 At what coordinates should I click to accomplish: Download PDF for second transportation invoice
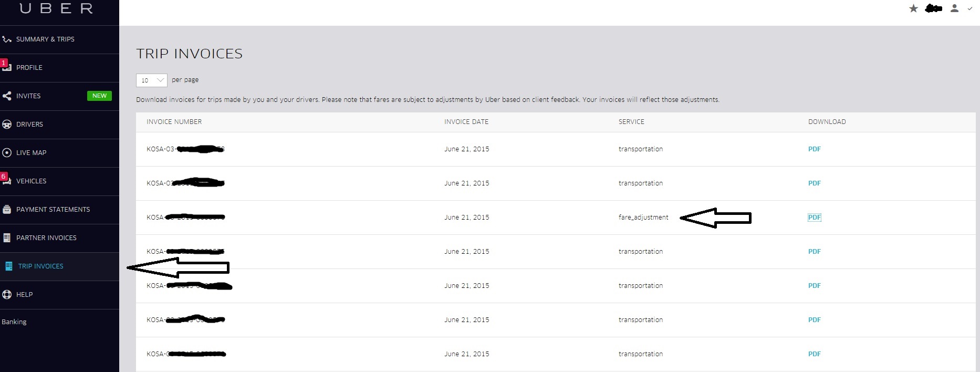click(814, 183)
